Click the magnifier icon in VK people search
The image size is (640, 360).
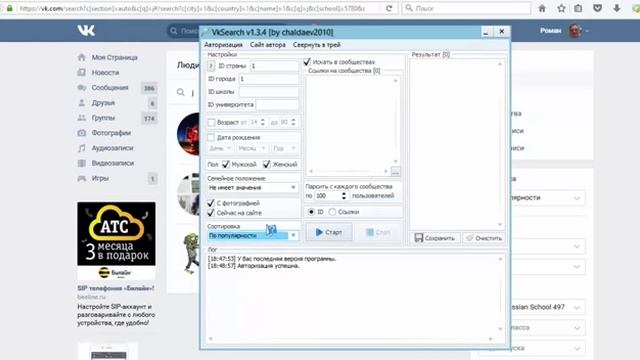[x=180, y=93]
